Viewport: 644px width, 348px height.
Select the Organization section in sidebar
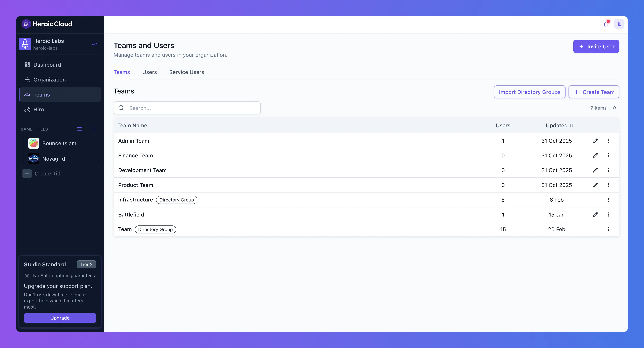49,80
